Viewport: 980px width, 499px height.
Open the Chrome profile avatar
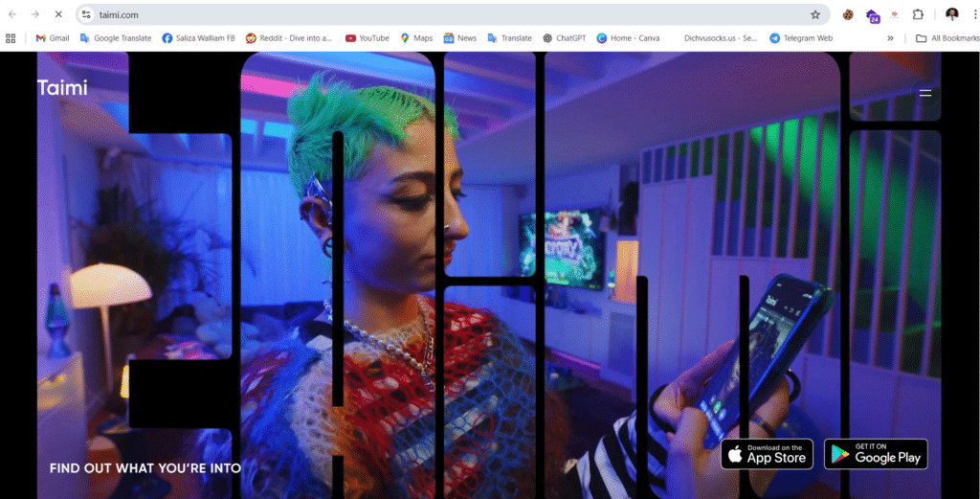[x=951, y=14]
